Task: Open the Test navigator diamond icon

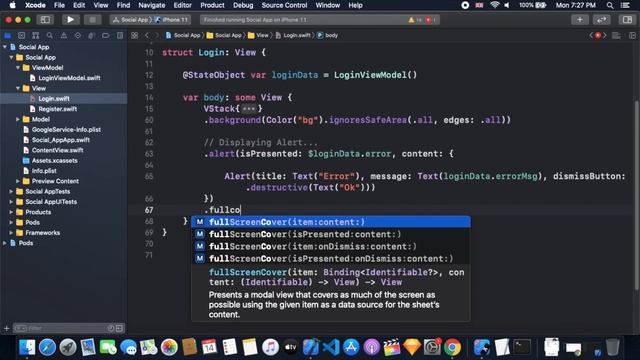Action: coord(78,36)
